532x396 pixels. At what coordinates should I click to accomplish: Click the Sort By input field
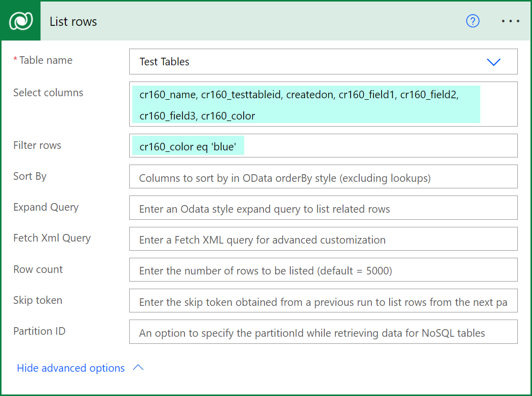[x=323, y=177]
